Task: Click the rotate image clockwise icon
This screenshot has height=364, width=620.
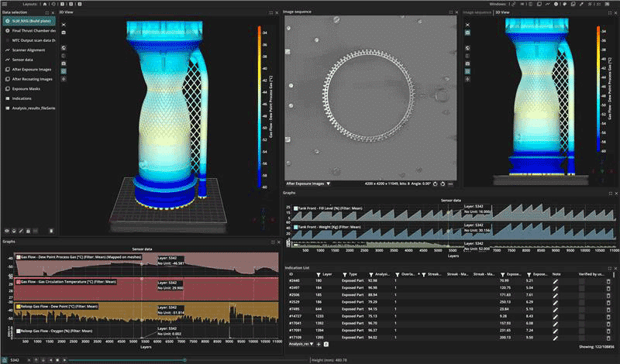Action: point(442,184)
